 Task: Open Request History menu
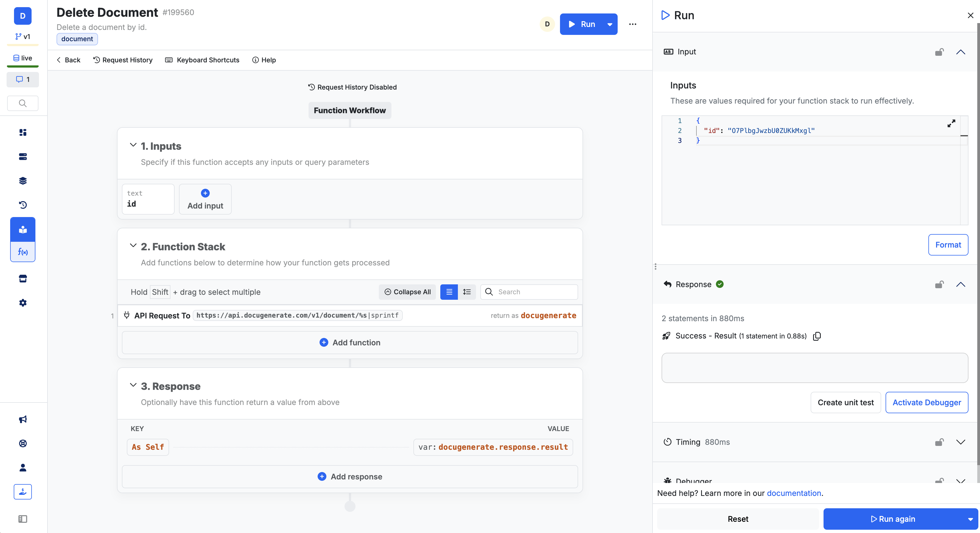pyautogui.click(x=122, y=60)
